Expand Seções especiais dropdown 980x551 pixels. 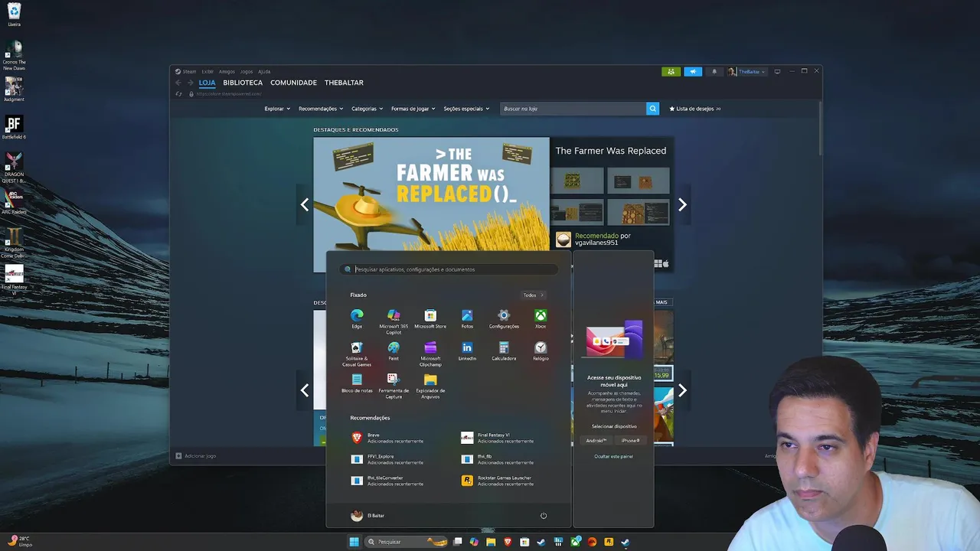(x=466, y=109)
